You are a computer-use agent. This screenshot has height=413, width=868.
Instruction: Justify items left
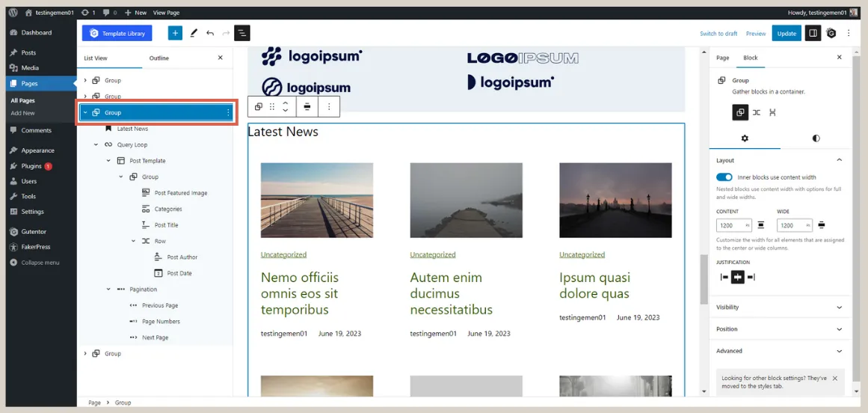[724, 278]
